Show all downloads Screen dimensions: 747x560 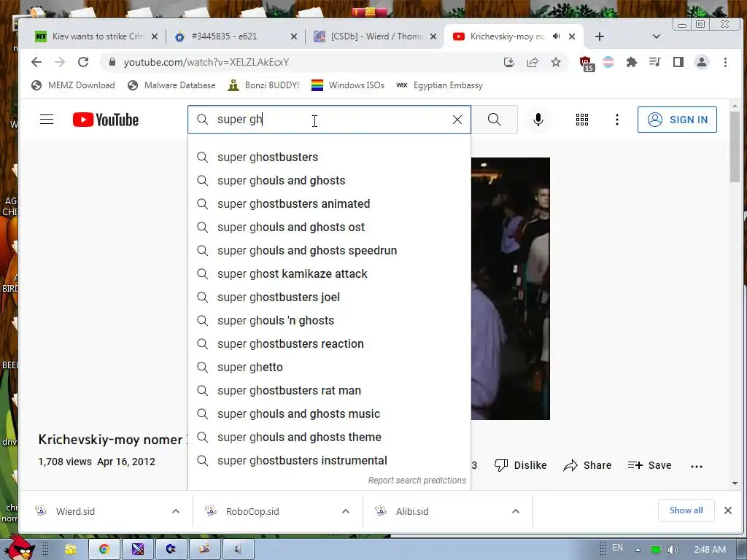686,510
